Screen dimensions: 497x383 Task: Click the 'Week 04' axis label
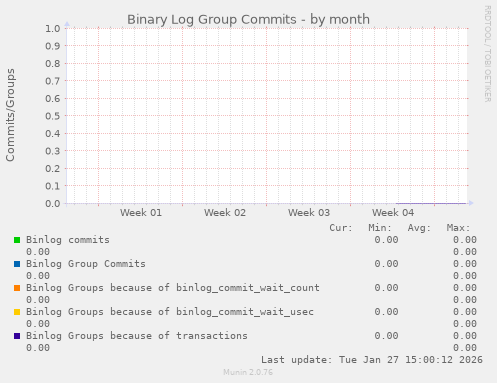(x=393, y=213)
